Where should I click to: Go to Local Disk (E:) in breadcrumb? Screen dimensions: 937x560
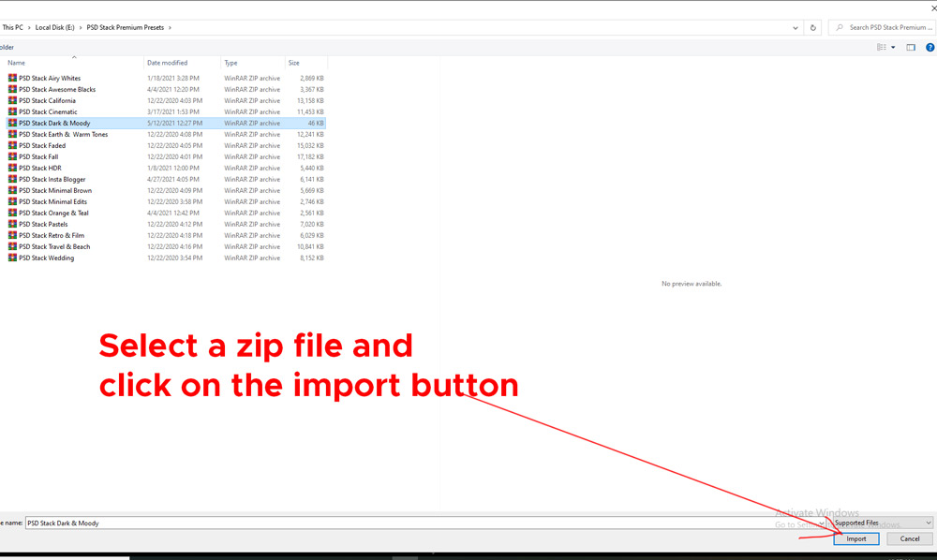pyautogui.click(x=55, y=27)
